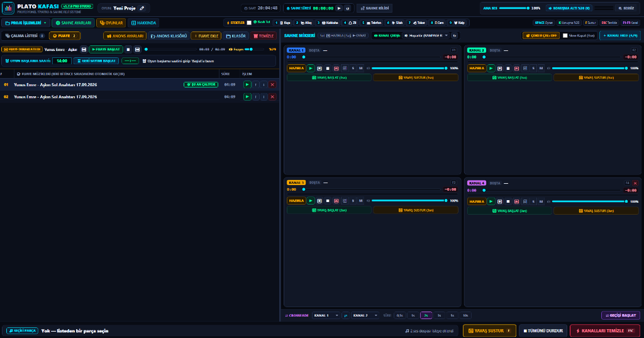Viewport: 644px width, 338px height.
Task: Play effect 6 Silah
Action: [395, 23]
